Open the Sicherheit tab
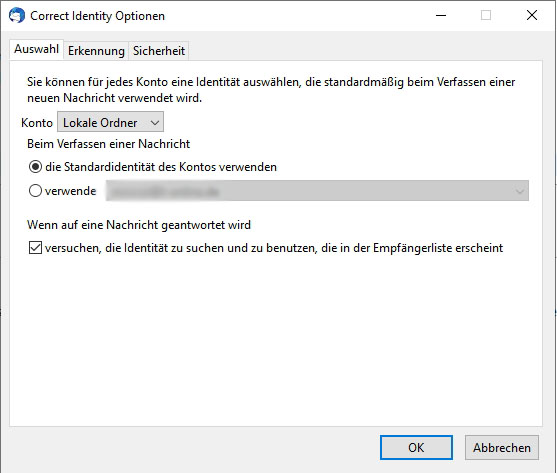Viewport: 557px width, 473px height. [158, 51]
